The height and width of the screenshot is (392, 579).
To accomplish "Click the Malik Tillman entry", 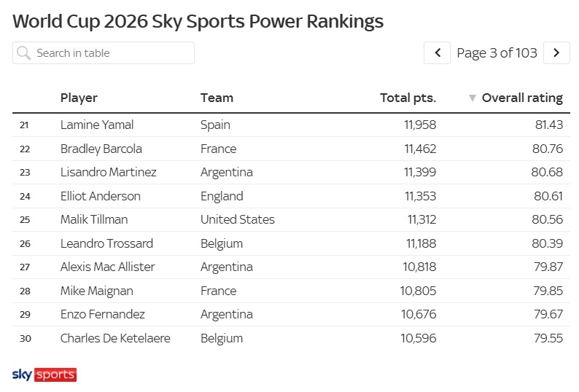I will pyautogui.click(x=94, y=219).
